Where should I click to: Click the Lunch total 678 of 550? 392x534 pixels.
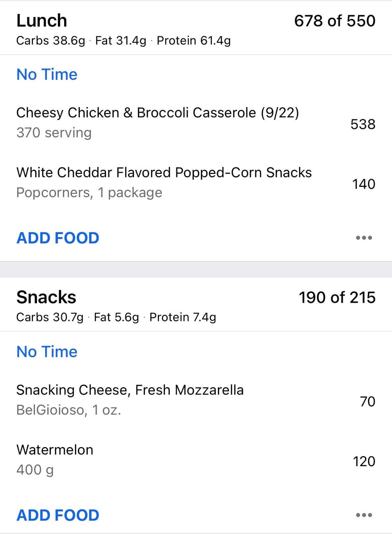pyautogui.click(x=334, y=21)
